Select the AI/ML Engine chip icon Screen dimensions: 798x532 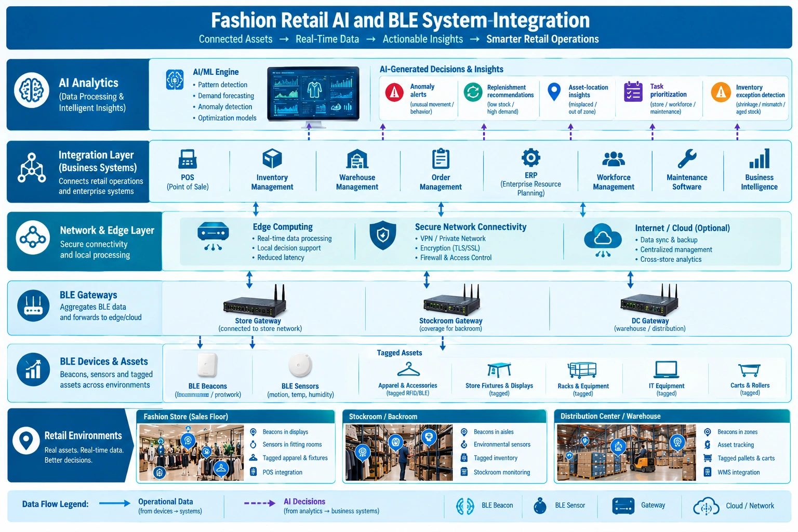[175, 79]
